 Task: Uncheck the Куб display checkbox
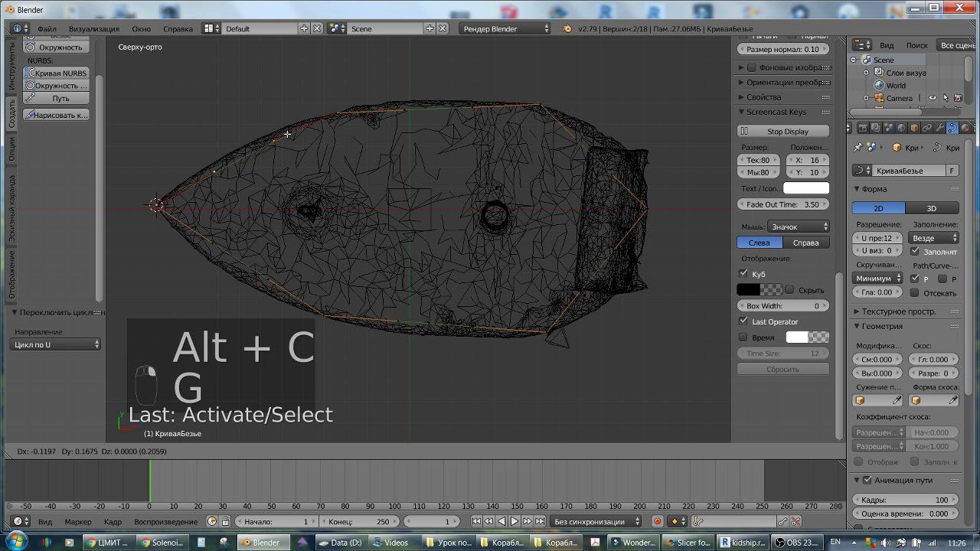click(743, 273)
